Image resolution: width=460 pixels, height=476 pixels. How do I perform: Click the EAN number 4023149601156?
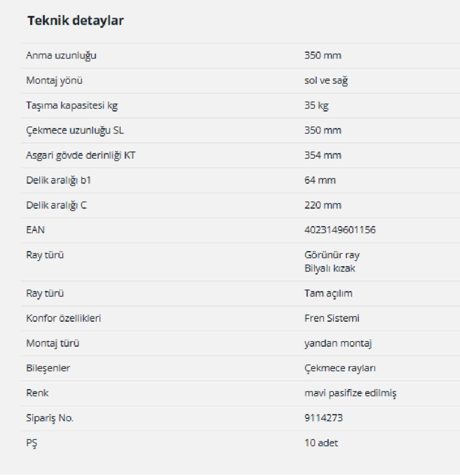click(x=340, y=230)
